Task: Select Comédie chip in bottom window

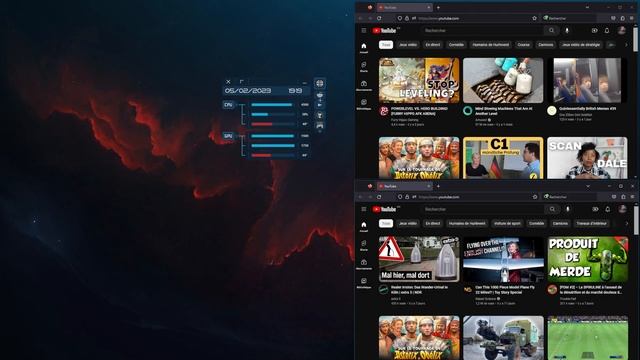Action: pyautogui.click(x=536, y=223)
